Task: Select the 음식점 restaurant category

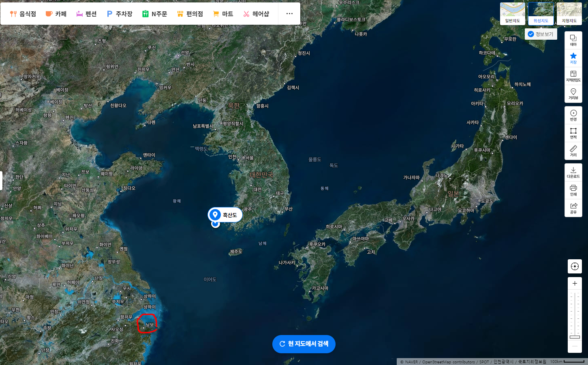Action: pyautogui.click(x=23, y=14)
